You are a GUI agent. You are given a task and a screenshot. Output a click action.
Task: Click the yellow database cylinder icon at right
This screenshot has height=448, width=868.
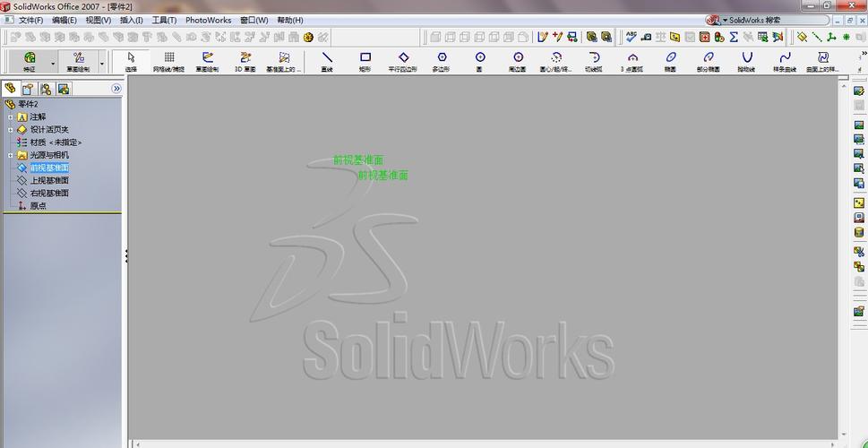[x=858, y=232]
